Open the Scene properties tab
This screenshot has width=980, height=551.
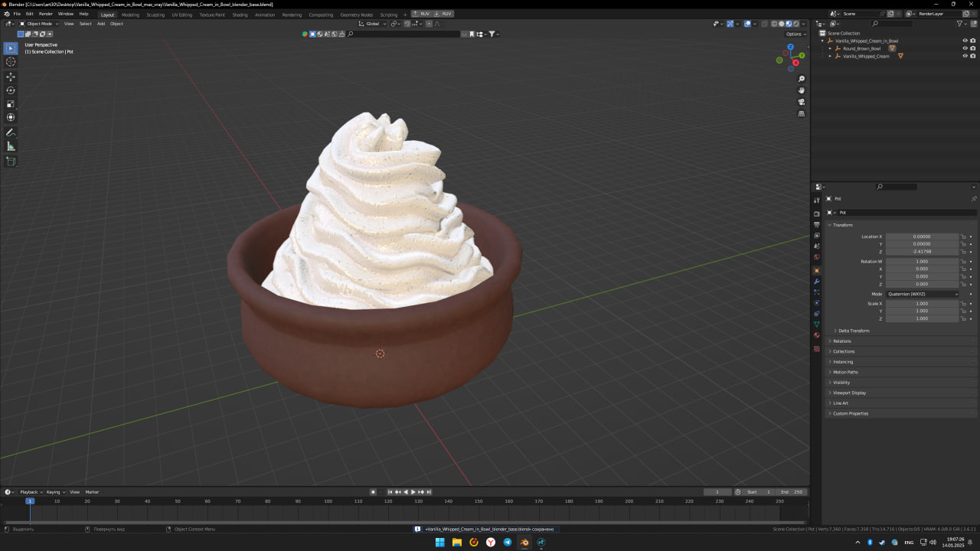point(817,246)
